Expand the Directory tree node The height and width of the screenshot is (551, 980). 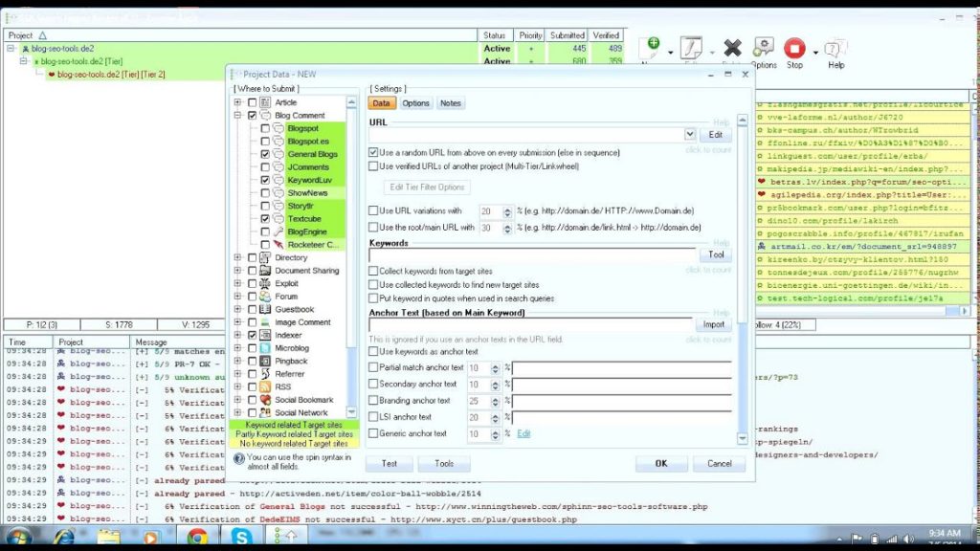click(x=237, y=257)
